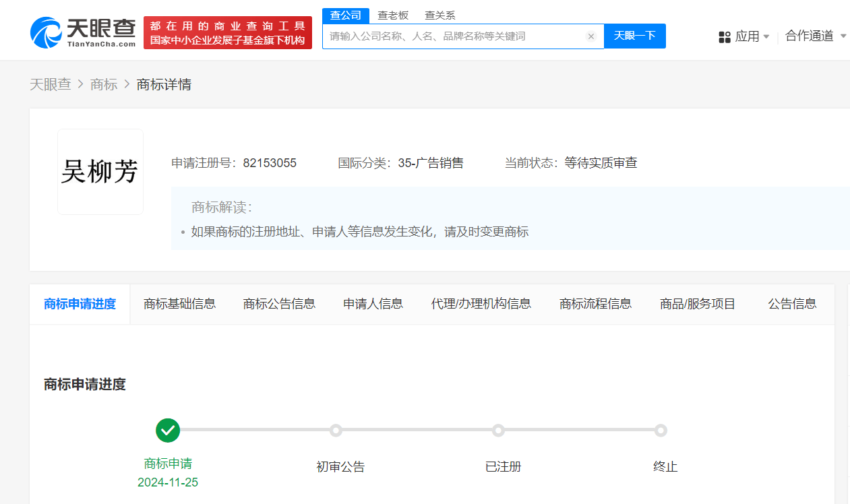
Task: Expand the 合作通道 dropdown arrow
Action: [x=843, y=36]
